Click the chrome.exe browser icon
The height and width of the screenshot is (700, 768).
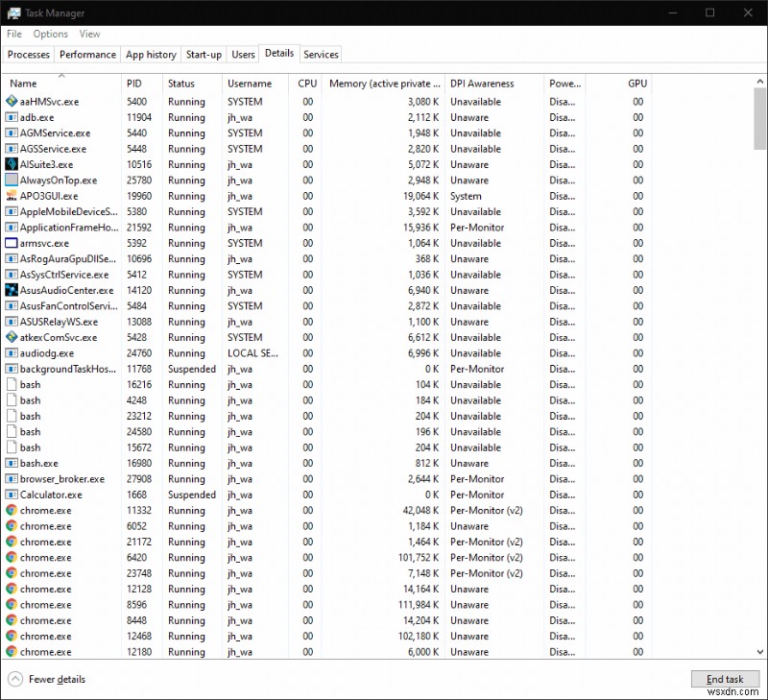point(13,510)
